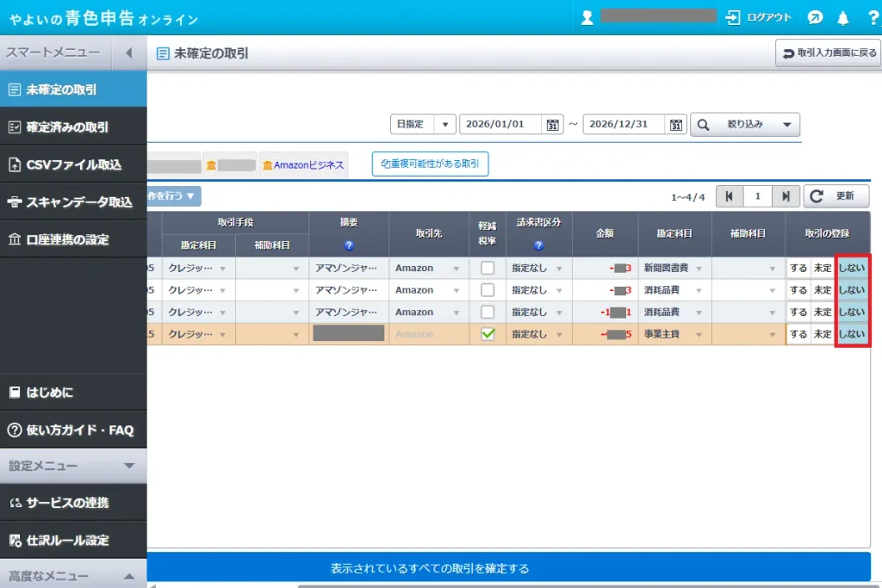The height and width of the screenshot is (588, 882).
Task: Click the 取引の登録 column header
Action: pos(828,234)
